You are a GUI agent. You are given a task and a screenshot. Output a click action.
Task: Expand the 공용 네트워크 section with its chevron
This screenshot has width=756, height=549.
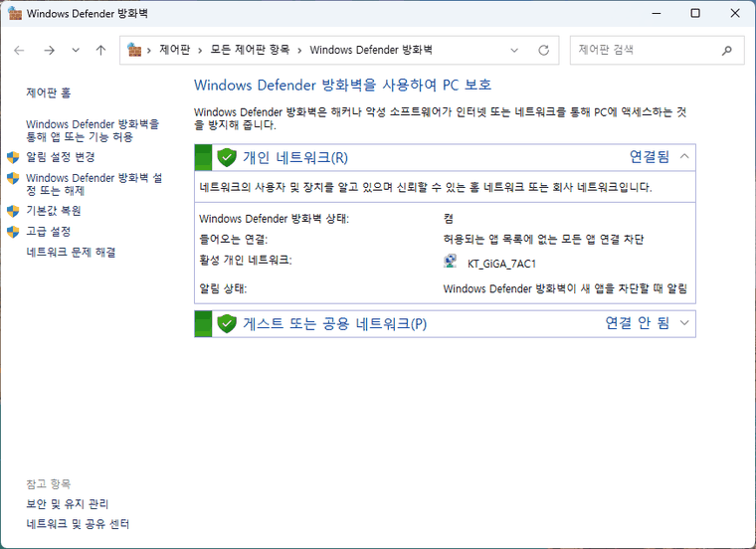tap(684, 323)
